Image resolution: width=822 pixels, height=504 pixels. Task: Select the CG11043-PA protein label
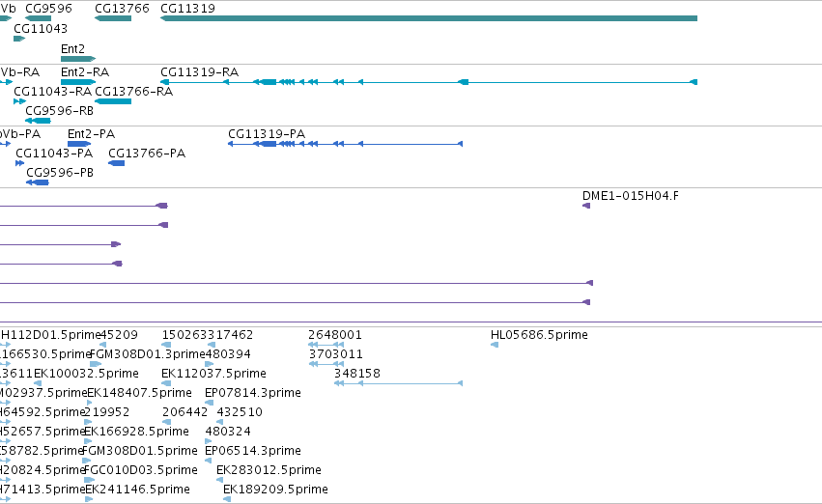click(54, 153)
